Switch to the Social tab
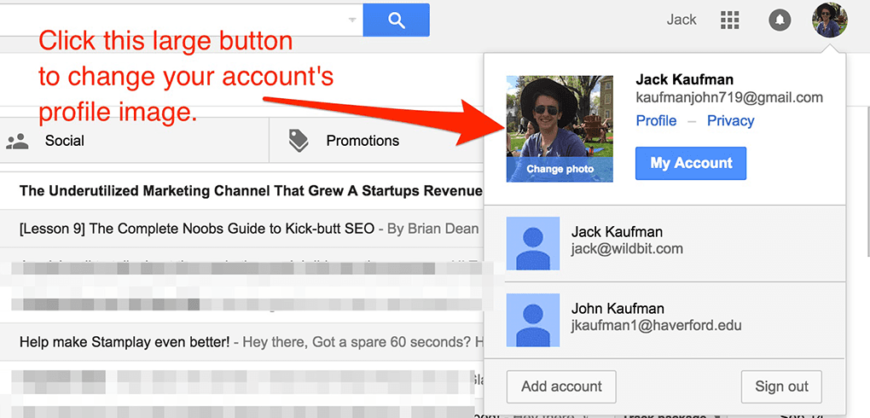The width and height of the screenshot is (870, 418). (x=64, y=141)
